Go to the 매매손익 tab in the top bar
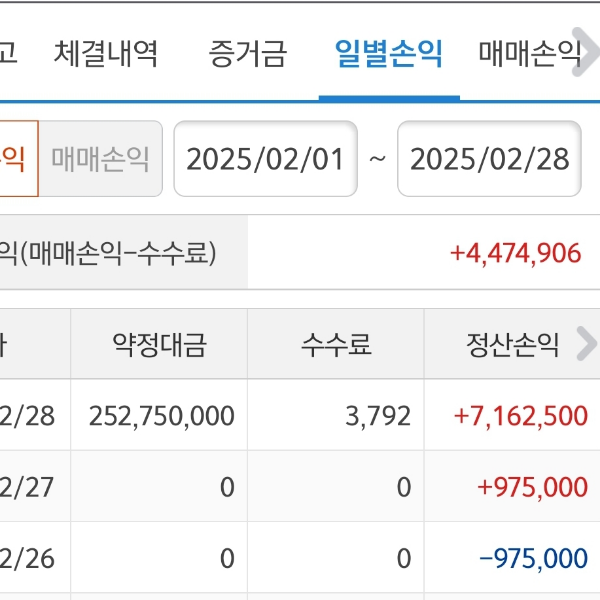This screenshot has height=600, width=600. [528, 53]
